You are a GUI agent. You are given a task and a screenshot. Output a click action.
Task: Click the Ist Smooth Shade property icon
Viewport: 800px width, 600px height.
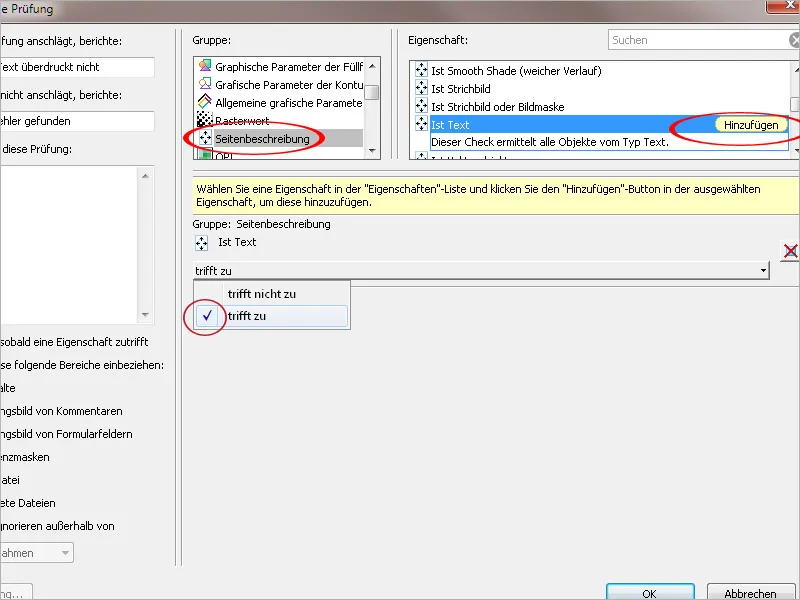pos(421,70)
